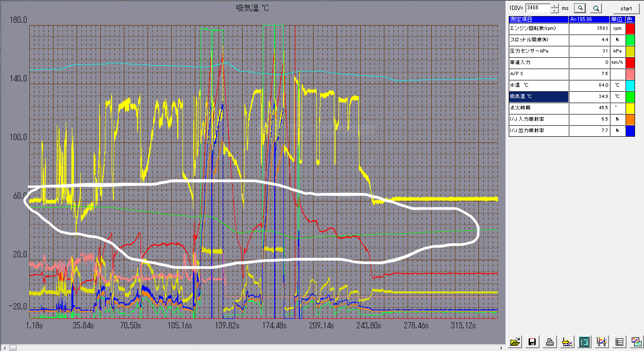Select the 点火時期 measurement row
Screen dimensions: 644x351
coord(539,108)
